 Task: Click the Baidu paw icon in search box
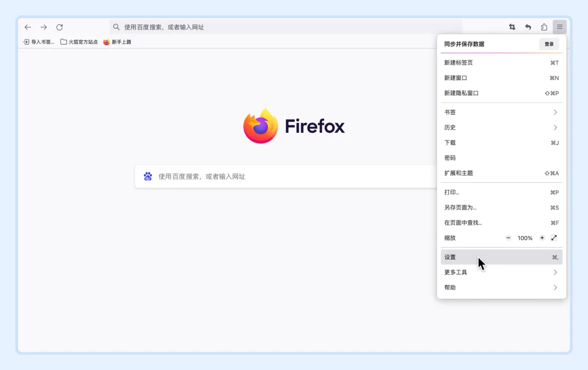[148, 176]
